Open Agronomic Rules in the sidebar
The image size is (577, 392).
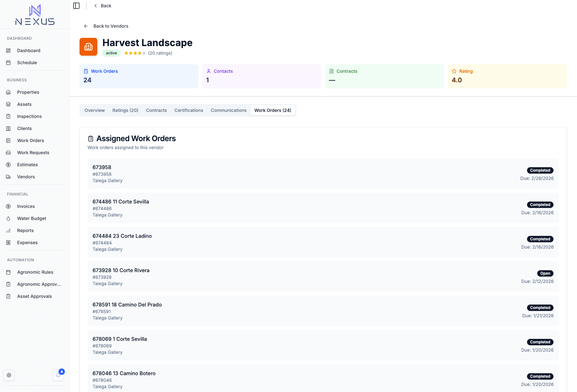point(35,272)
